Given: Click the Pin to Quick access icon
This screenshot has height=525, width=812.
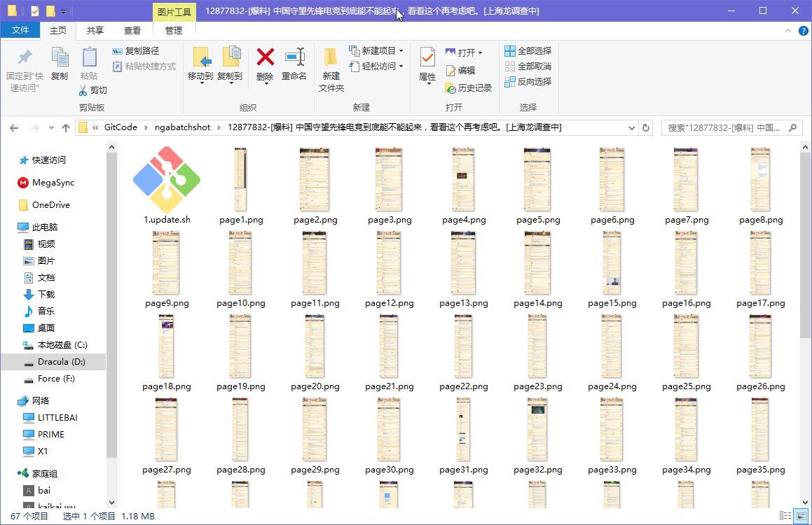Looking at the screenshot, I should point(25,58).
